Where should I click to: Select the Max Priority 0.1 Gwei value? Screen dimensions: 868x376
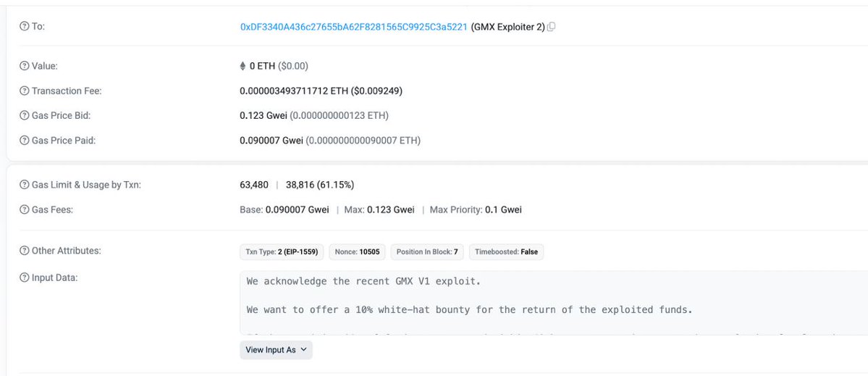476,210
